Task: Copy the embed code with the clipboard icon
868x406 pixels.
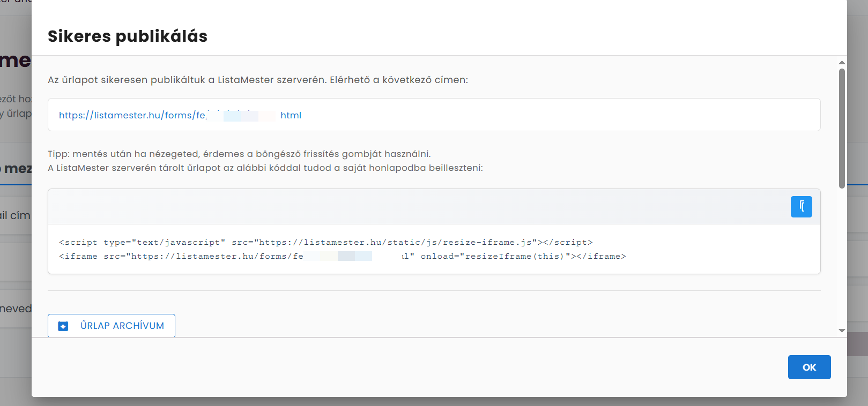Action: point(801,207)
